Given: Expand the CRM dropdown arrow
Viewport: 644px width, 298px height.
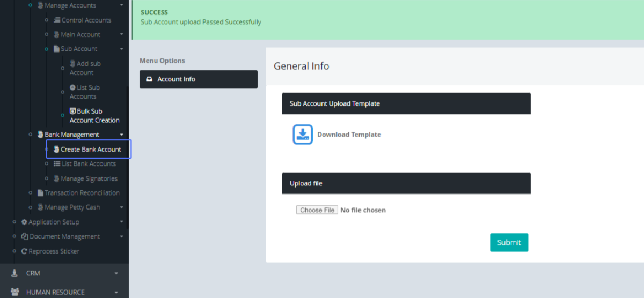Looking at the screenshot, I should coord(116,273).
